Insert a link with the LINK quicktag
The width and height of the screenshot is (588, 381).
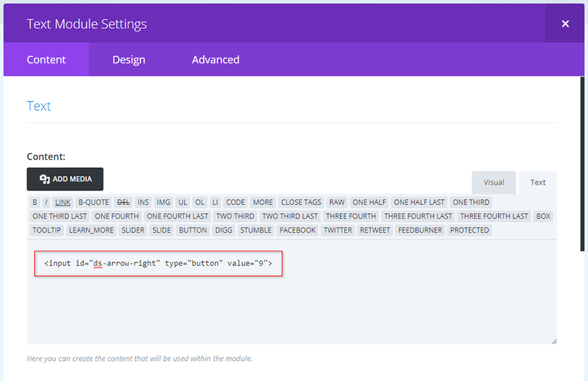63,202
